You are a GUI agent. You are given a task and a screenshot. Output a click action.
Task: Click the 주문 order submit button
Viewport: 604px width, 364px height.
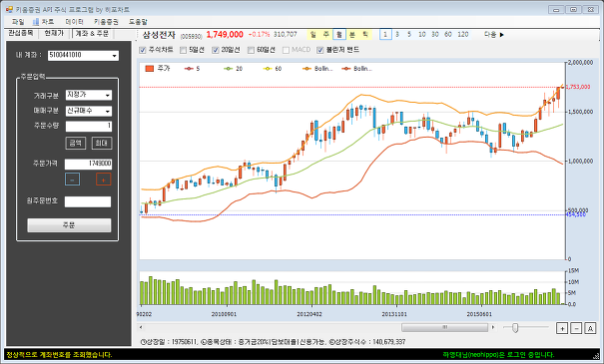tap(69, 225)
